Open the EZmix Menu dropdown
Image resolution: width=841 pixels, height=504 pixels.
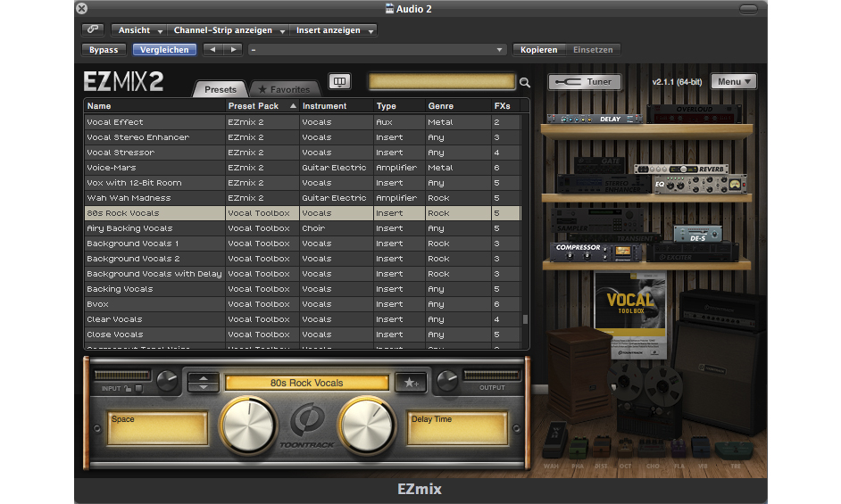pos(733,81)
